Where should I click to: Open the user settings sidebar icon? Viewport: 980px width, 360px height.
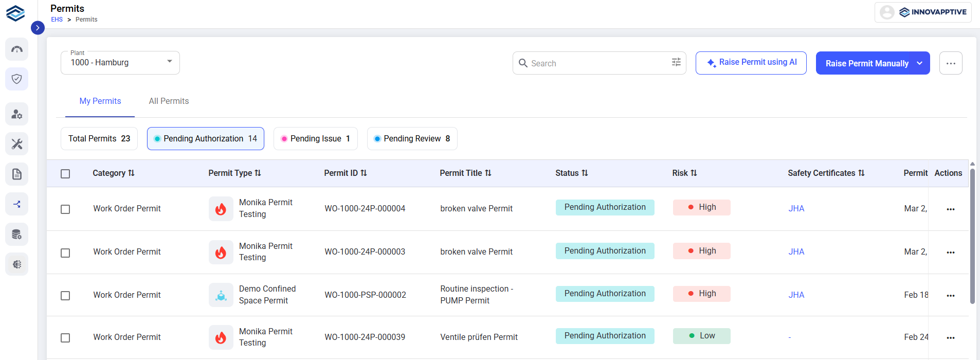[x=17, y=114]
